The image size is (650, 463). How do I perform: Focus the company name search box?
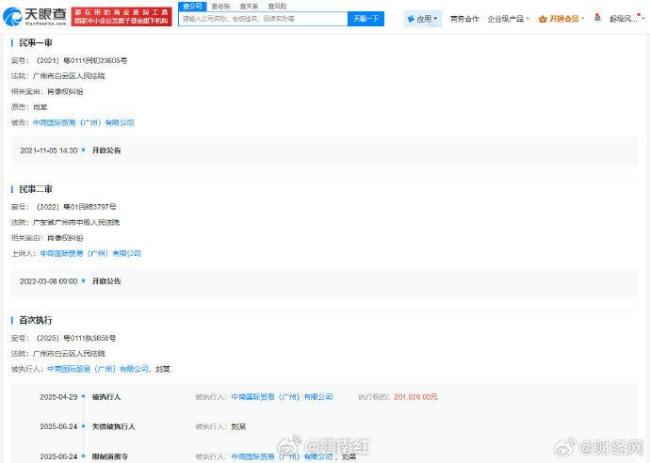point(263,19)
